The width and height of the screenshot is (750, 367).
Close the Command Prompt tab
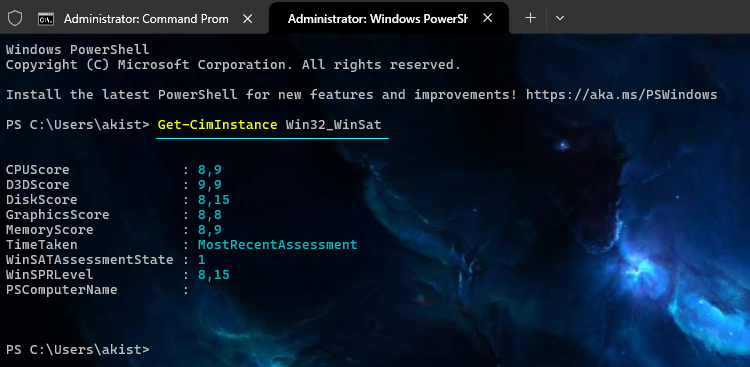click(x=247, y=19)
